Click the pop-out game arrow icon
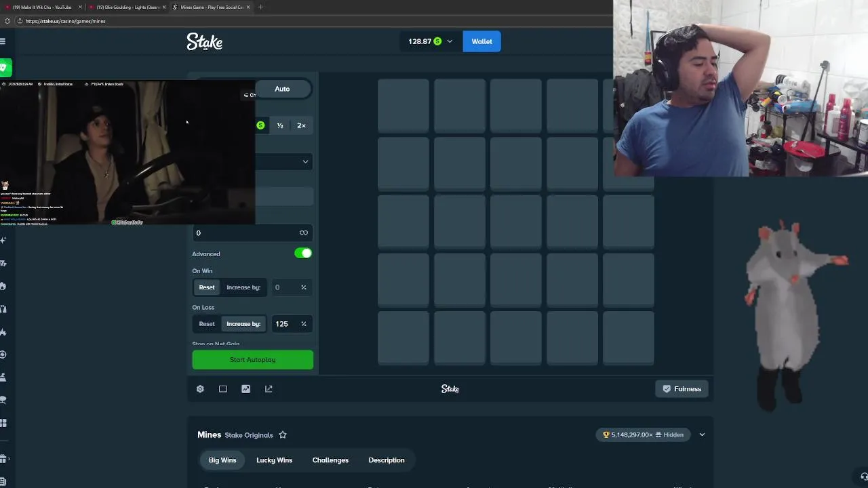 click(x=269, y=389)
